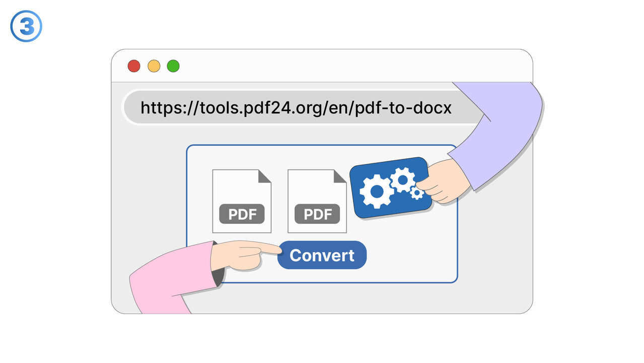Click the gray PDF label on left file
Image resolution: width=644 pixels, height=363 pixels.
[x=242, y=214]
